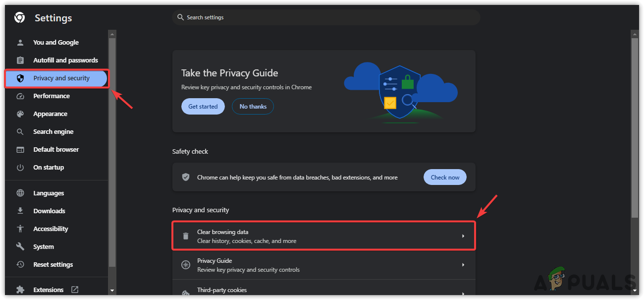Image resolution: width=644 pixels, height=300 pixels.
Task: Expand the Third-party cookies row arrow
Action: click(x=463, y=293)
